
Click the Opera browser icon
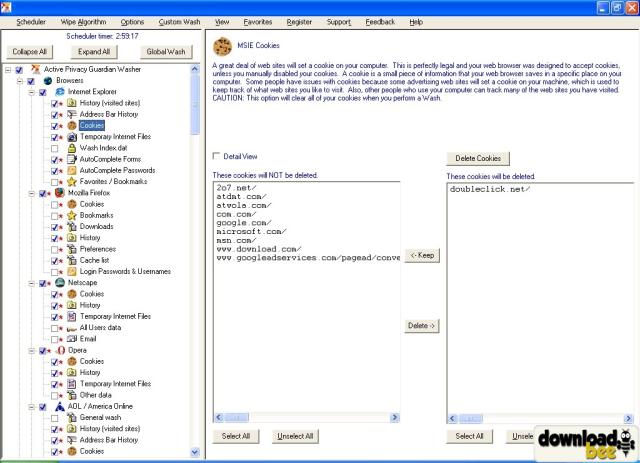[x=60, y=350]
